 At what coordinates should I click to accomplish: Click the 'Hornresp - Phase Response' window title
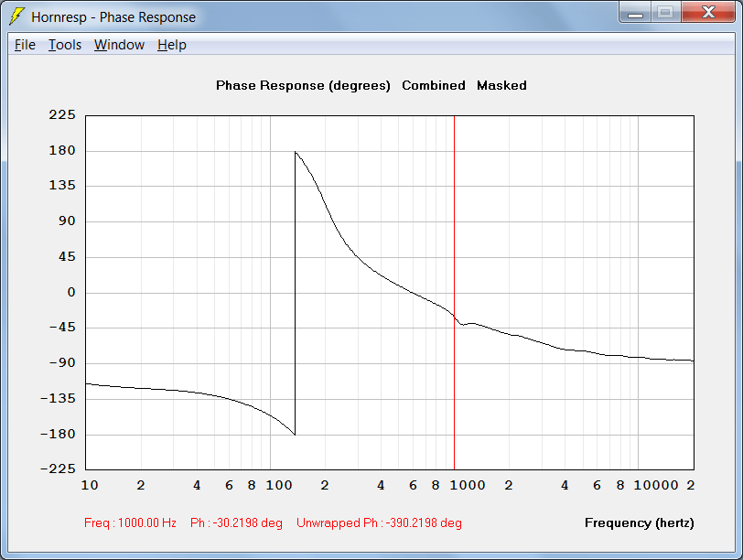tap(113, 17)
